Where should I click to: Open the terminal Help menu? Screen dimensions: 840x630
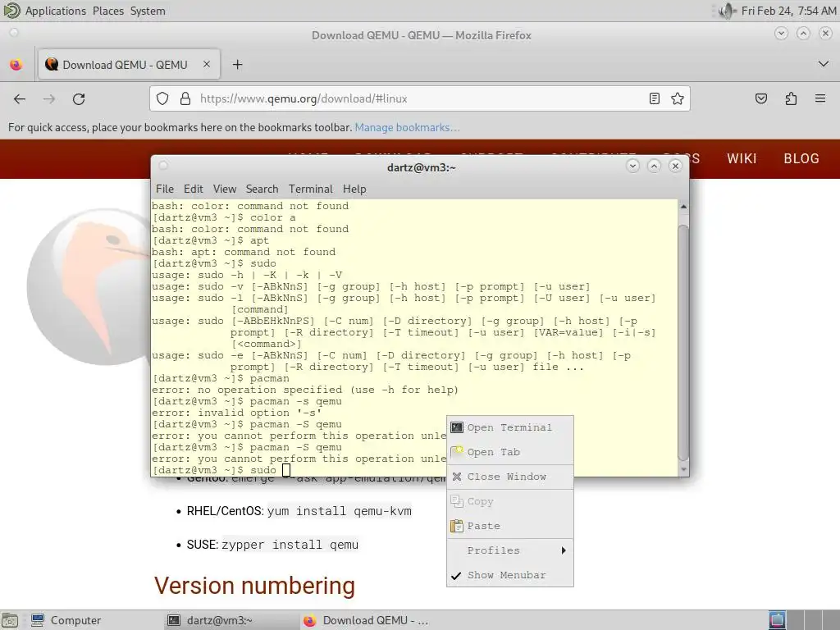click(x=354, y=189)
